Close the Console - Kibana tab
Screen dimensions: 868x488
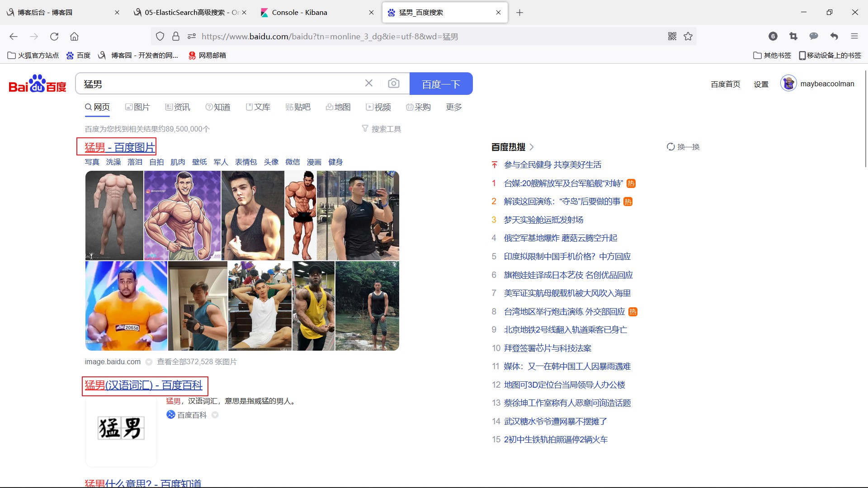click(x=371, y=13)
